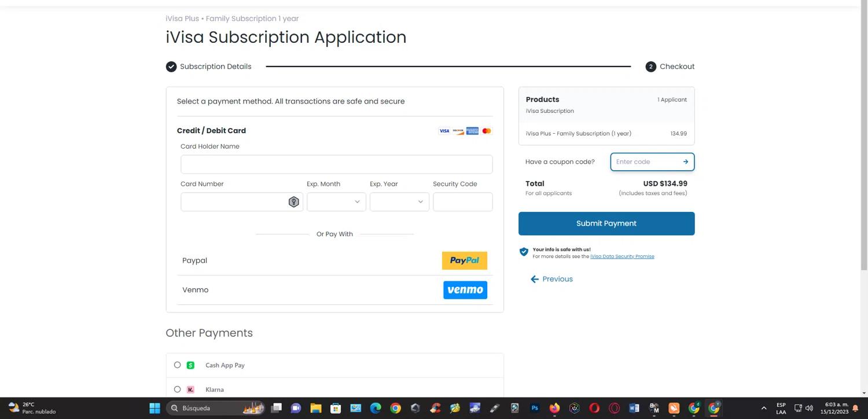Click the Card Holder Name field
Image resolution: width=868 pixels, height=419 pixels.
[336, 164]
